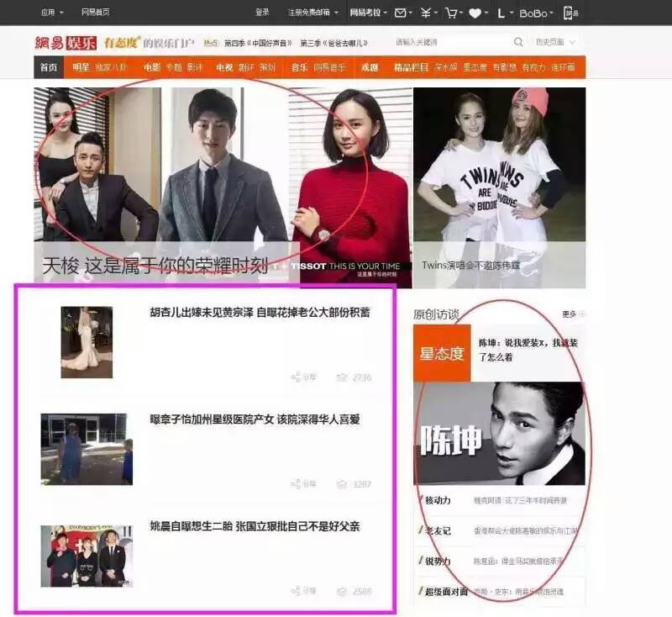Click 剧评 in nav bar
This screenshot has width=672, height=617.
click(246, 67)
